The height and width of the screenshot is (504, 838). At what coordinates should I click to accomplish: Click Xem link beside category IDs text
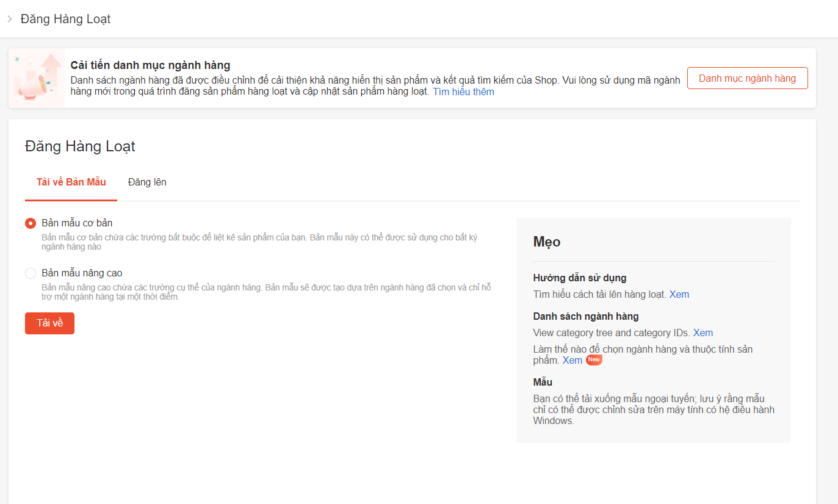pyautogui.click(x=703, y=333)
